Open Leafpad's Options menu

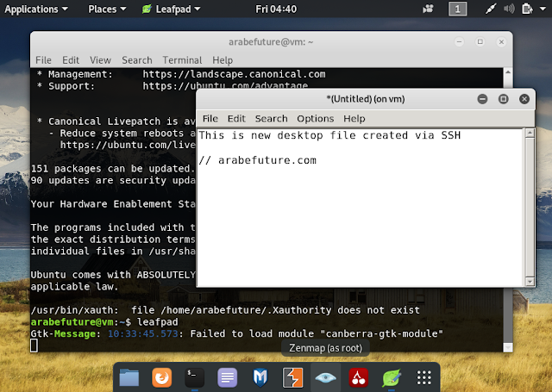click(315, 119)
